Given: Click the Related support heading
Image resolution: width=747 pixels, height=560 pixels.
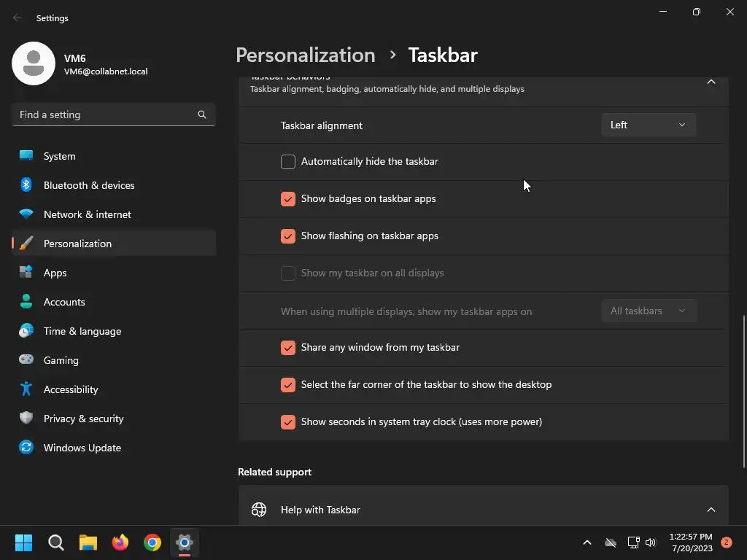Looking at the screenshot, I should click(274, 472).
